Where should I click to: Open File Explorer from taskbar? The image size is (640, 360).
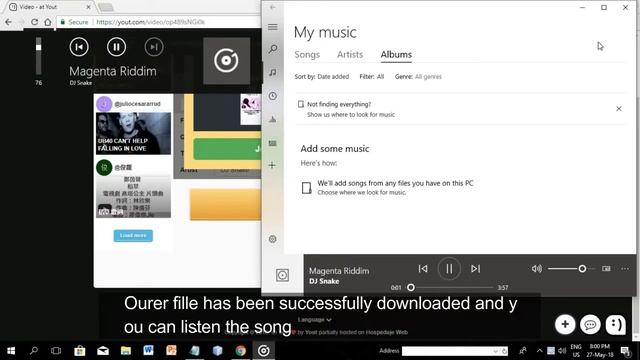pyautogui.click(x=126, y=351)
